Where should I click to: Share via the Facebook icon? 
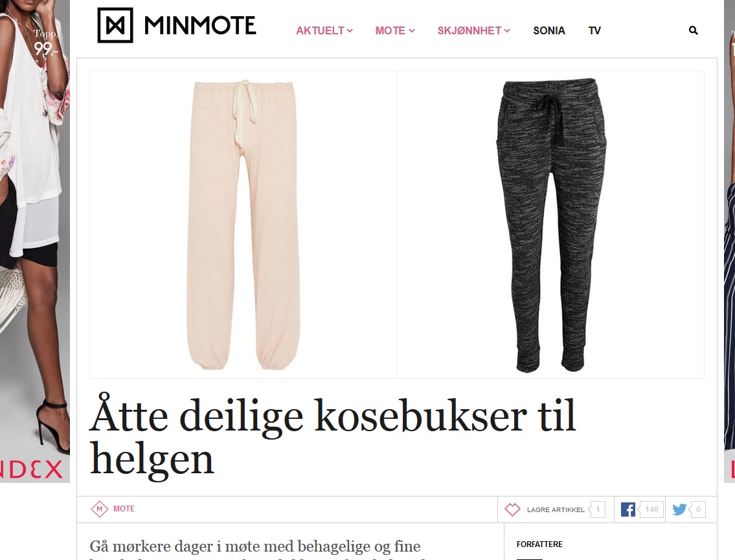tap(628, 510)
